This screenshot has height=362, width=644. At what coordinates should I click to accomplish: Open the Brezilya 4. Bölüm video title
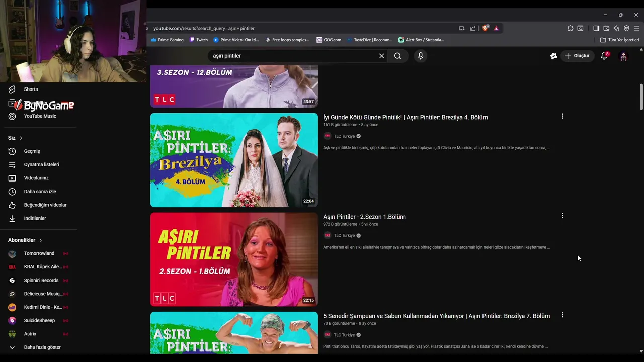coord(406,117)
